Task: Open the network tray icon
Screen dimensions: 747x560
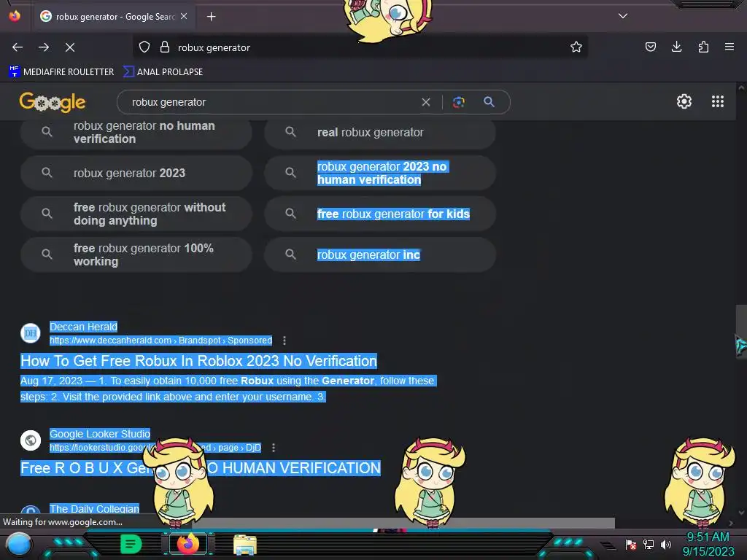Action: point(649,544)
